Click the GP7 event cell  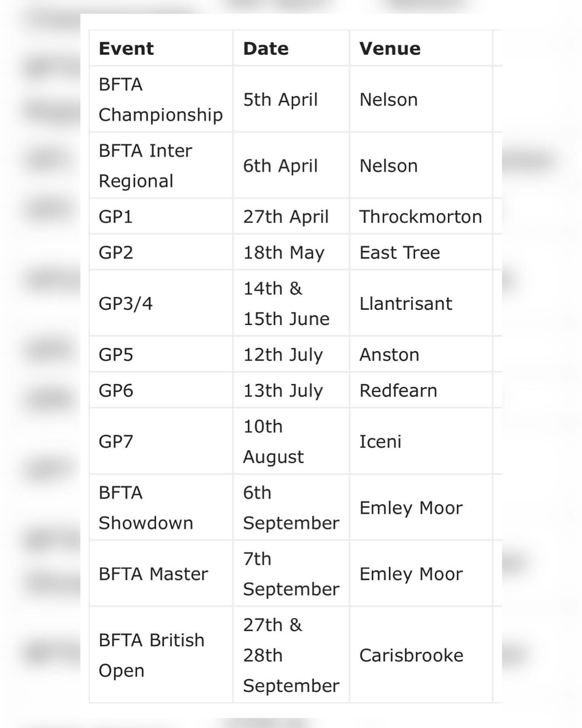[161, 441]
